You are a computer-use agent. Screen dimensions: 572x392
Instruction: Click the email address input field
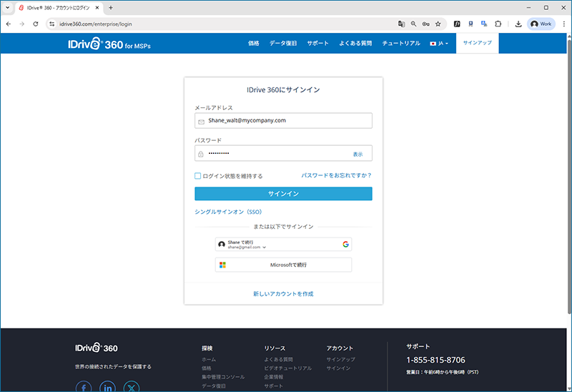click(x=283, y=121)
